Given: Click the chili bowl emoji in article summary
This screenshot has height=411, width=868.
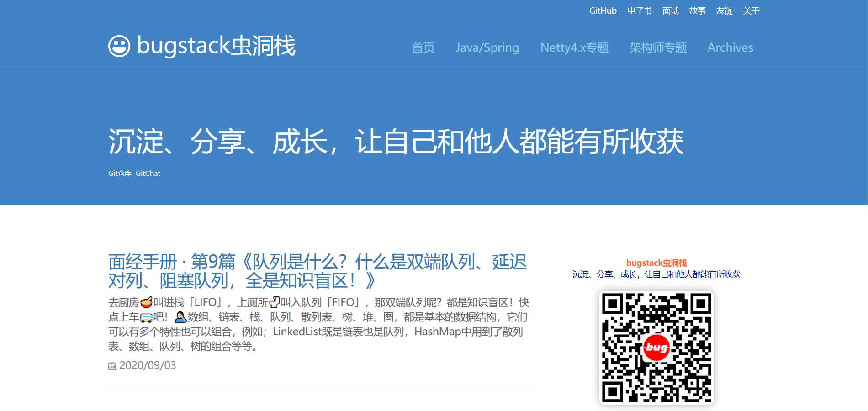Looking at the screenshot, I should click(145, 302).
